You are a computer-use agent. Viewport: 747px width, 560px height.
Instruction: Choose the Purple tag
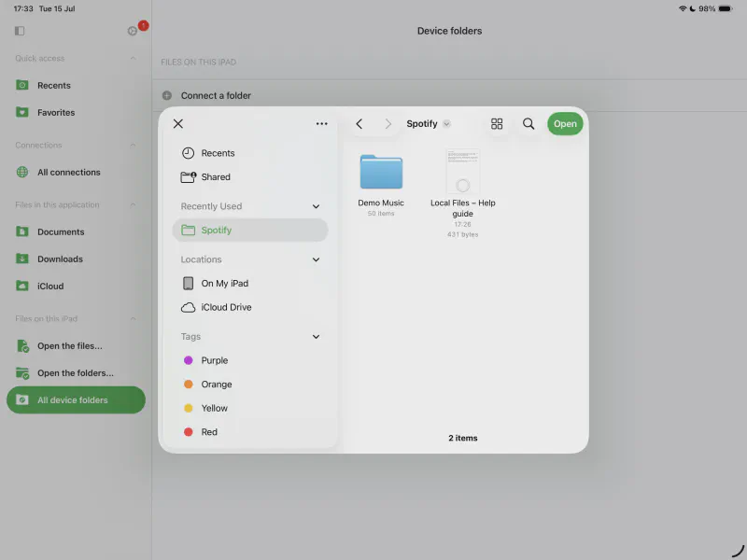214,360
